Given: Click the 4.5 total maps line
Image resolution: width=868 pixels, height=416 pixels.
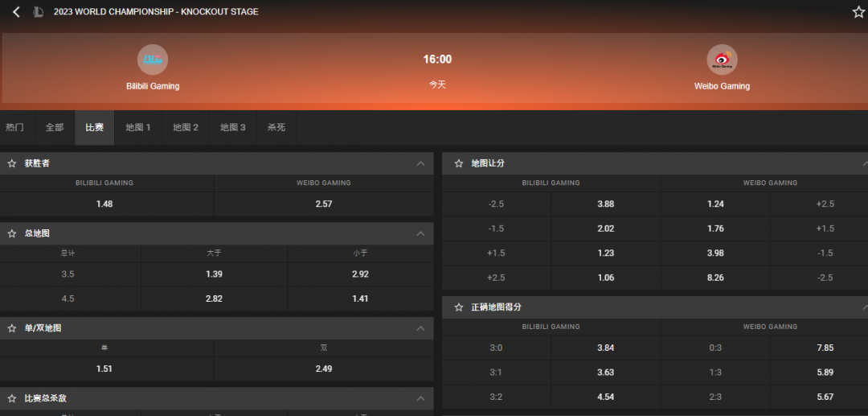Looking at the screenshot, I should (x=68, y=299).
